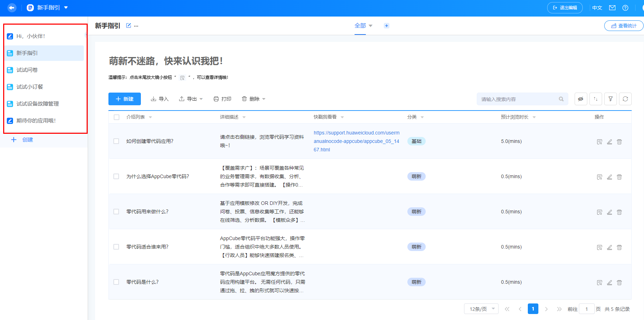Open the huaweicloud support link in the table

[356, 141]
